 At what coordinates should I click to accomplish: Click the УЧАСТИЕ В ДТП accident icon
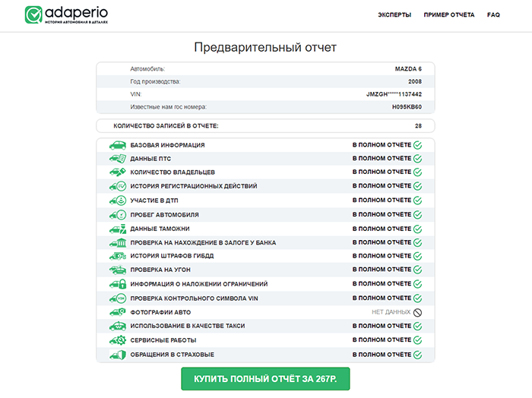tap(117, 201)
